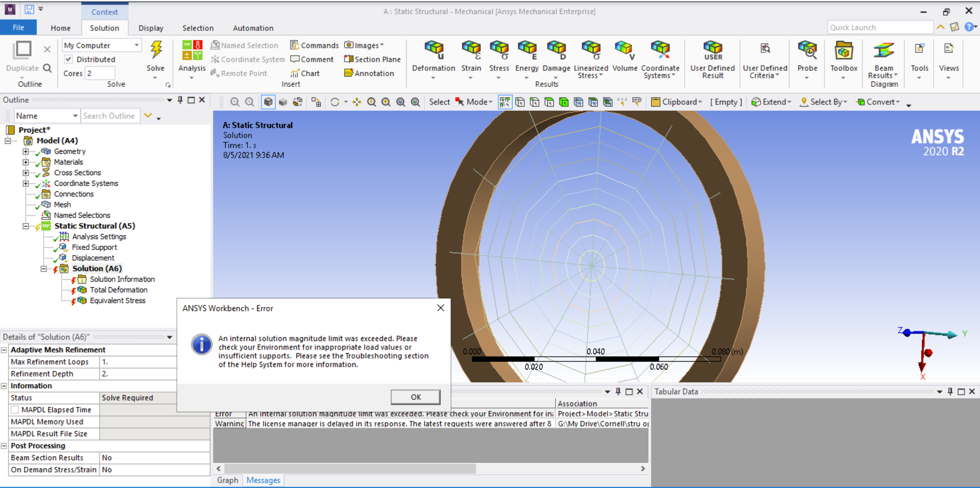Click the Quick Launch search box
This screenshot has height=488, width=980.
click(x=880, y=27)
